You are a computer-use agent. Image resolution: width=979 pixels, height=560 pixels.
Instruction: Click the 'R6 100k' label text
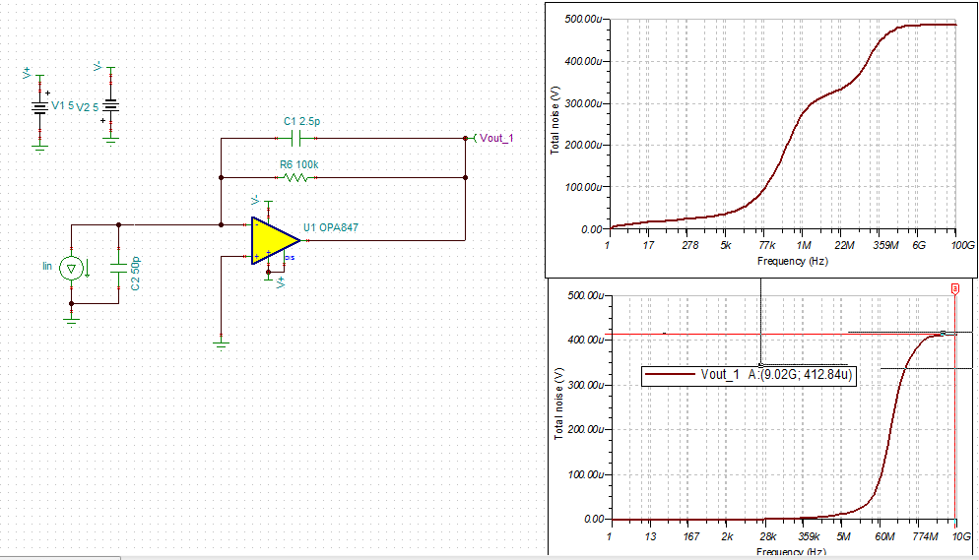299,164
